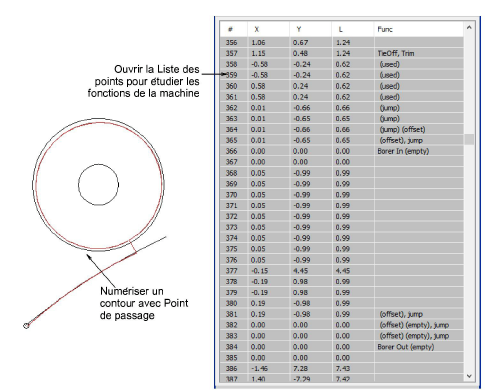
Task: Click the red outline of large circle
Action: point(36,184)
